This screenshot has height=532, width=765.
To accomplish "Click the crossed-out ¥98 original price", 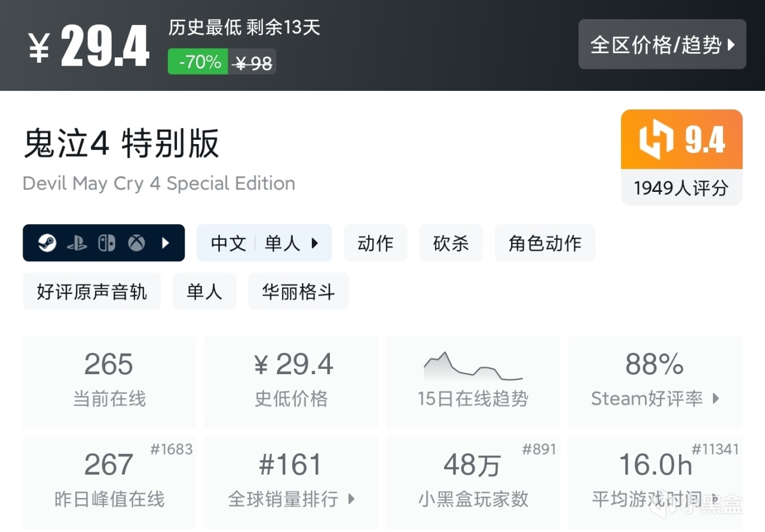I will click(x=253, y=62).
